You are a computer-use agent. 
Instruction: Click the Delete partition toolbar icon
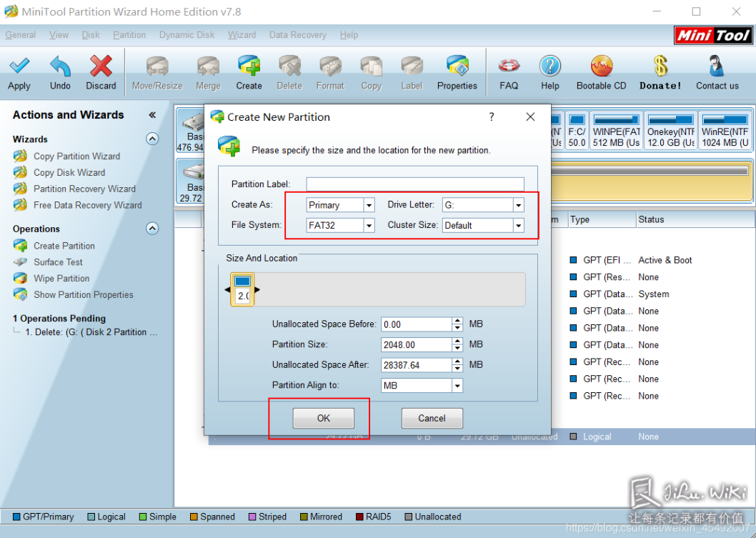tap(289, 66)
